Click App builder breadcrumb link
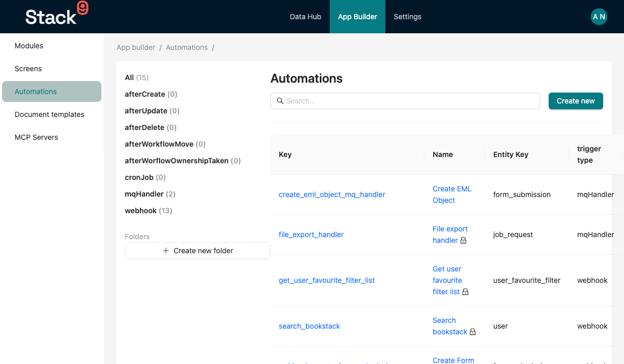 point(136,47)
